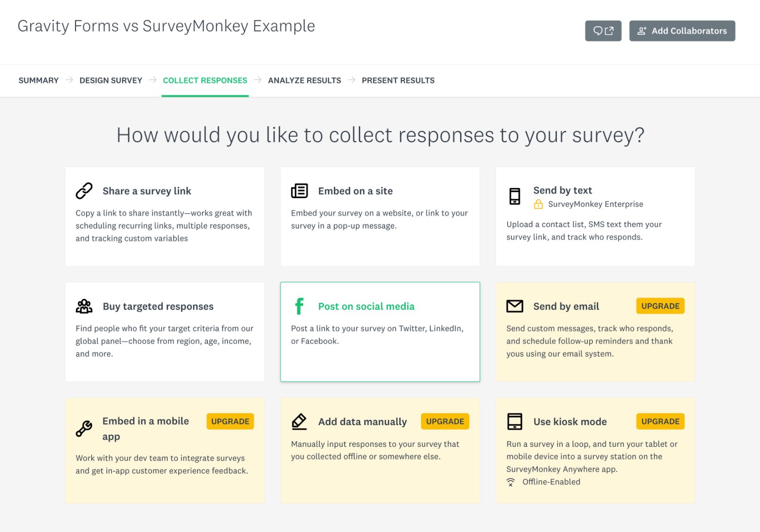Select Embed in a mobile app title
This screenshot has width=760, height=532.
pos(145,429)
